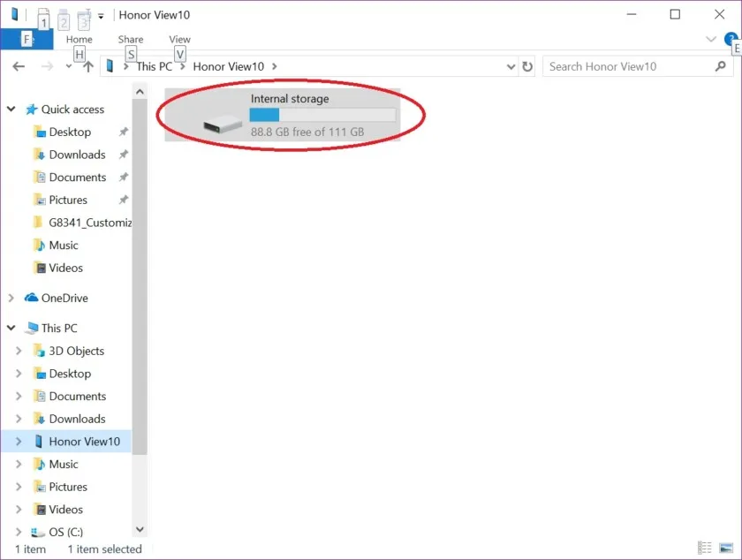The image size is (742, 560).
Task: Click the pin icon beside Downloads
Action: [124, 155]
